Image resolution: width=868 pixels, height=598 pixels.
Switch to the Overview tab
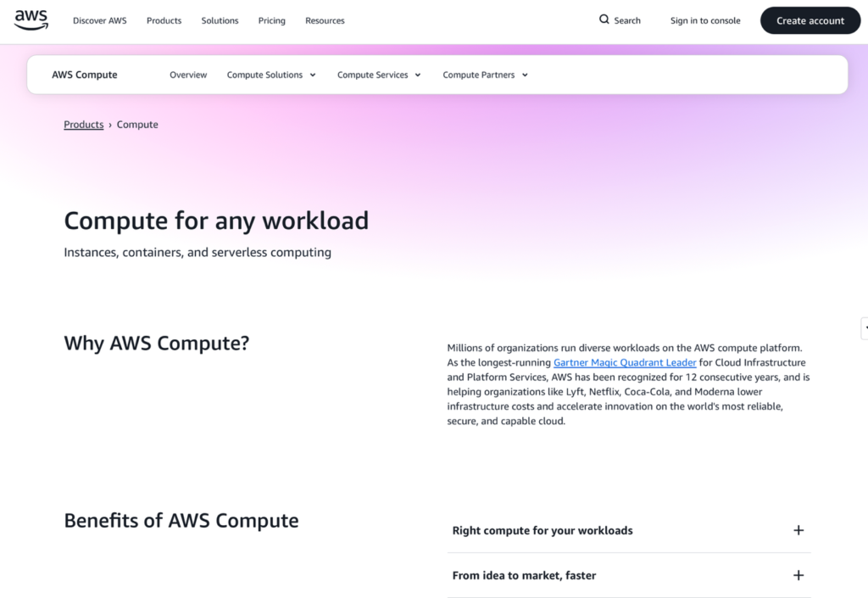click(188, 75)
